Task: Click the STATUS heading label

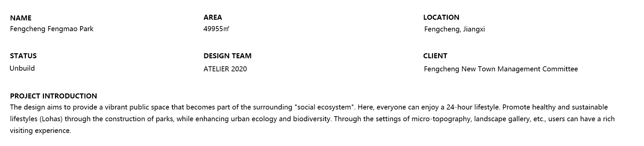Action: (x=23, y=56)
